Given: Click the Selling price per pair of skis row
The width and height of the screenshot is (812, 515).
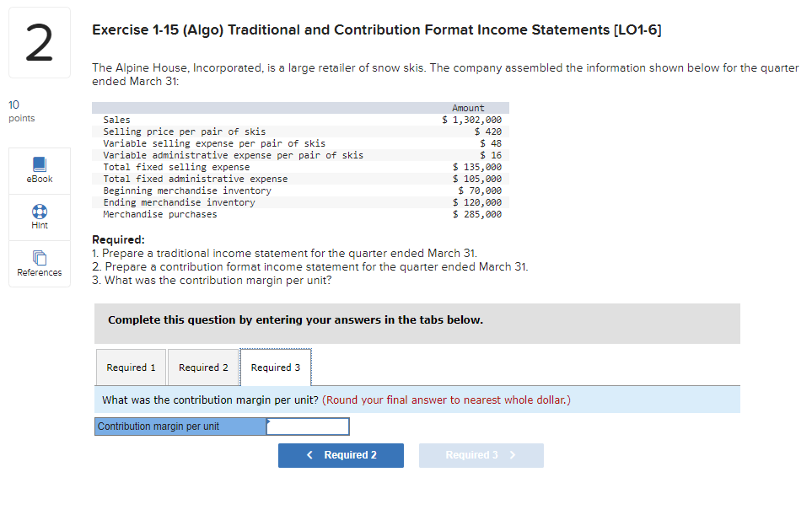Looking at the screenshot, I should (x=300, y=131).
